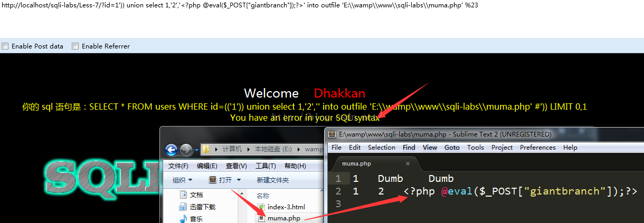Select file muma.php in list
Screen dimensions: 644x223
[284, 218]
